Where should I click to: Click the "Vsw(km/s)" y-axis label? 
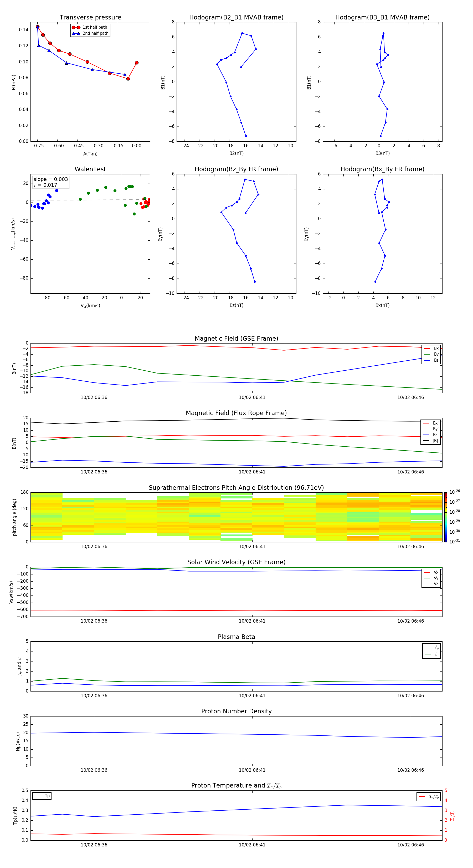pos(11,592)
